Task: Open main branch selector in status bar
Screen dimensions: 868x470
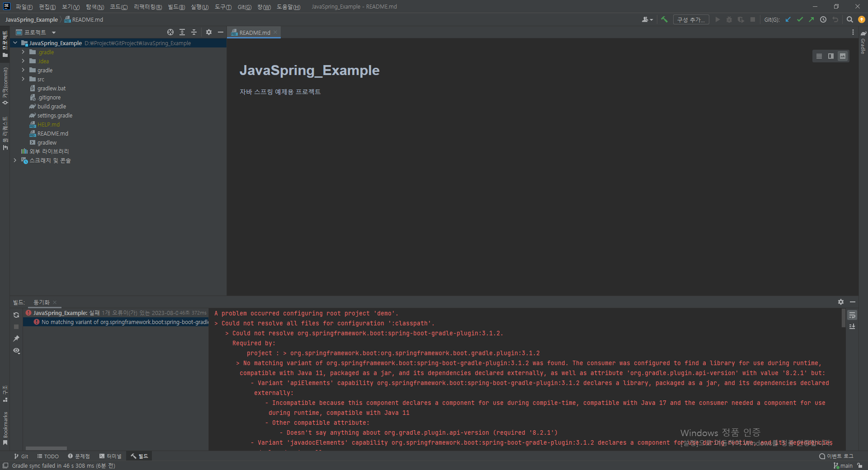Action: [x=843, y=465]
